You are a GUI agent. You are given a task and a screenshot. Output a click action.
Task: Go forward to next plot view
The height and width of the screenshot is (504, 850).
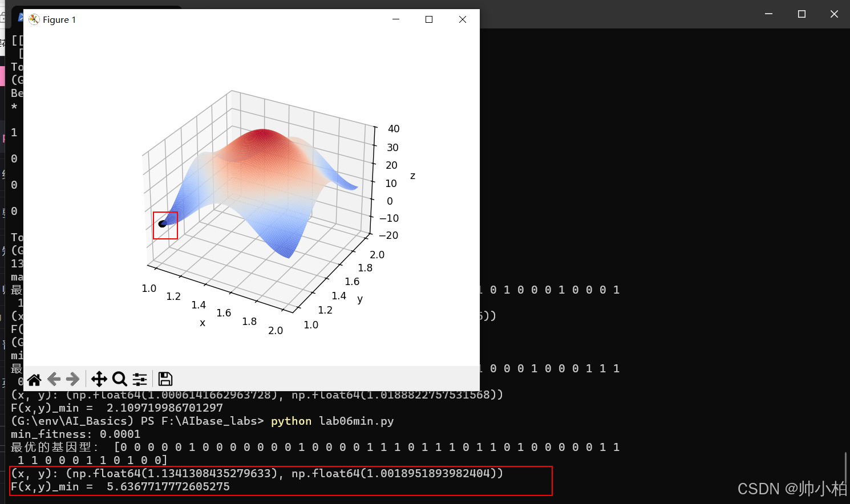[x=73, y=379]
